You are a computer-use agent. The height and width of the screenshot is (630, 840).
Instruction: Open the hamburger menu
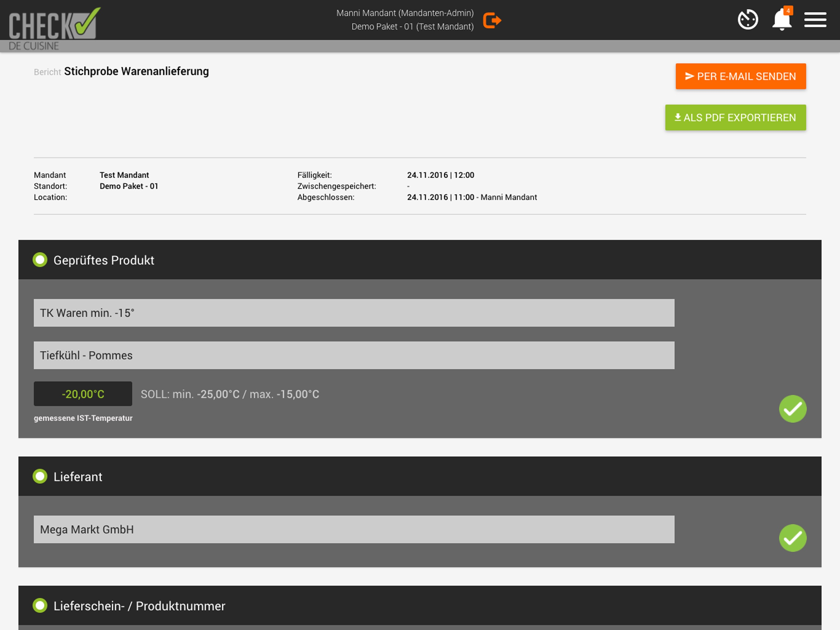(x=815, y=20)
